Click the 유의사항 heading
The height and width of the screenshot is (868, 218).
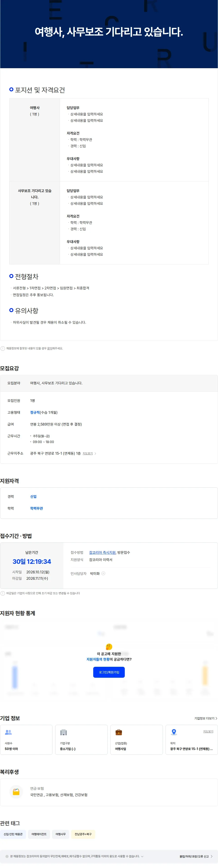pyautogui.click(x=27, y=311)
